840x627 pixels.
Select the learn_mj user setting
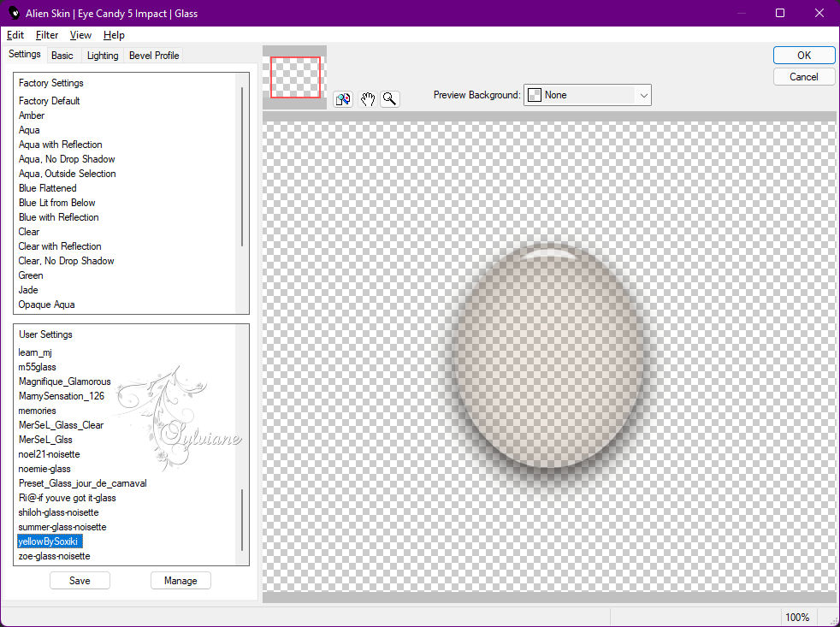coord(35,352)
